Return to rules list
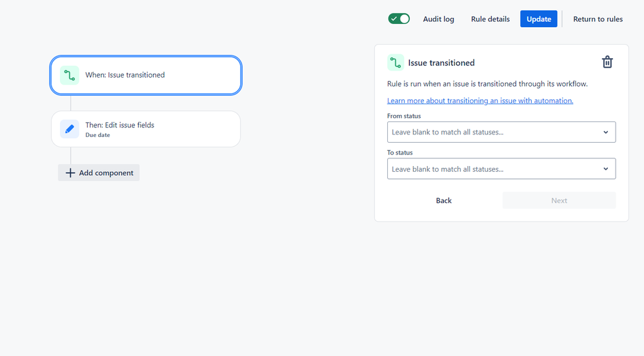644x356 pixels. [598, 19]
